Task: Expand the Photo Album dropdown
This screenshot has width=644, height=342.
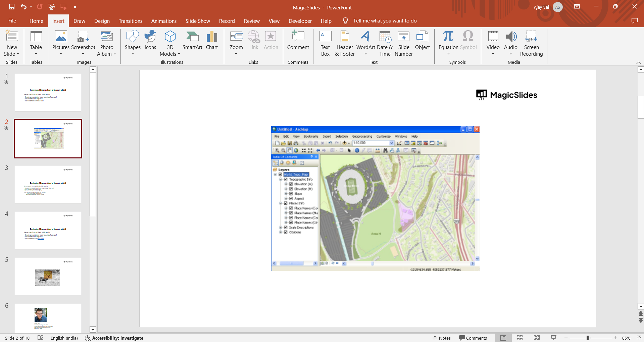Action: (114, 54)
